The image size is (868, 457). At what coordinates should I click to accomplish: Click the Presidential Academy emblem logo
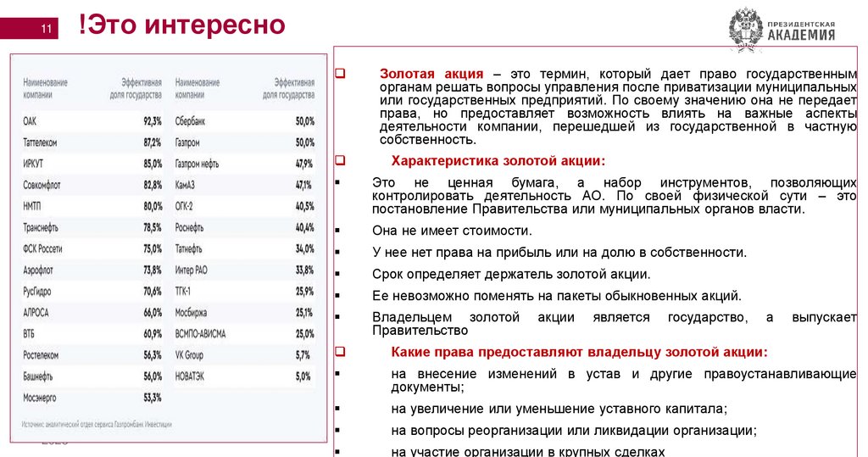coord(746,30)
